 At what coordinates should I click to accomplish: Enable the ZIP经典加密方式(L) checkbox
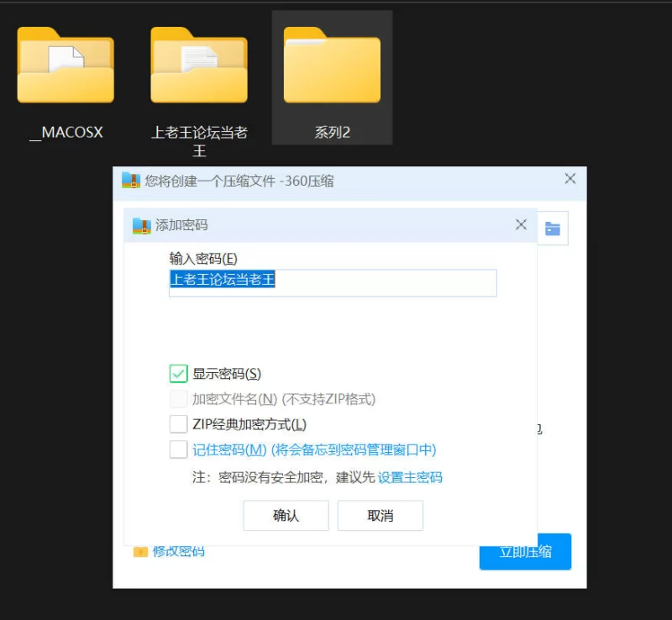tap(178, 424)
